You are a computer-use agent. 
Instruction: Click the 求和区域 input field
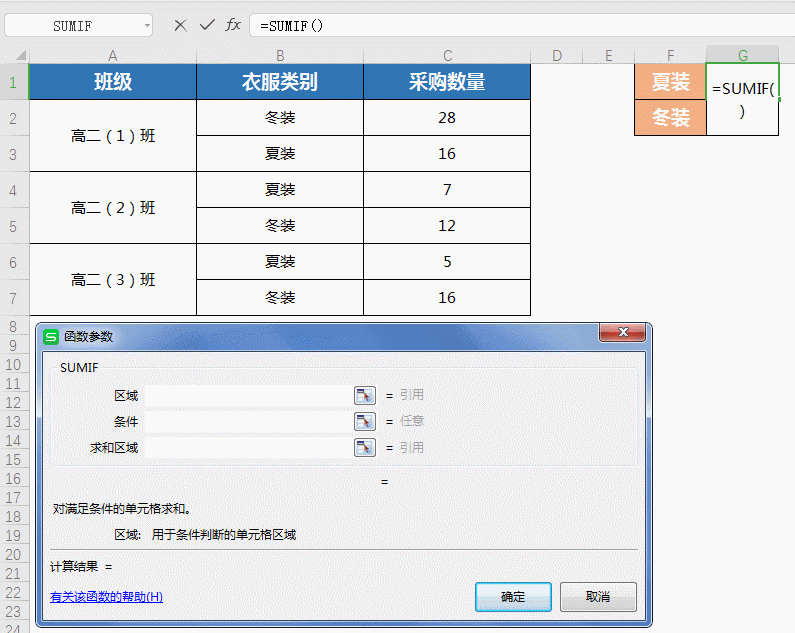tap(248, 447)
